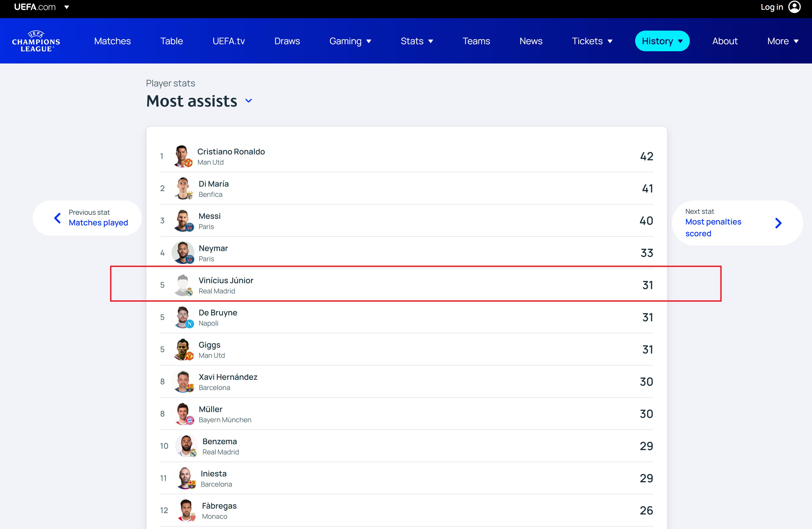Screen dimensions: 812x529
Task: Expand the Most assists stat dropdown
Action: tap(249, 101)
